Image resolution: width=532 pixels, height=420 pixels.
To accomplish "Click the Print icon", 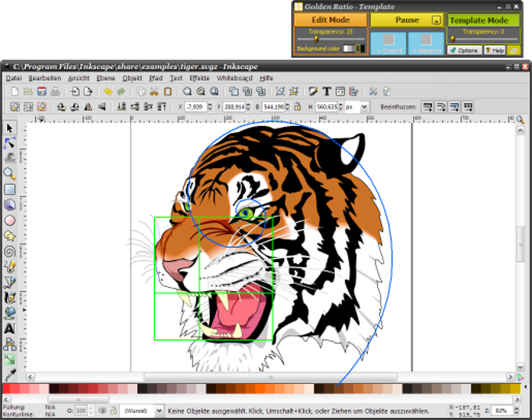I will tap(55, 92).
